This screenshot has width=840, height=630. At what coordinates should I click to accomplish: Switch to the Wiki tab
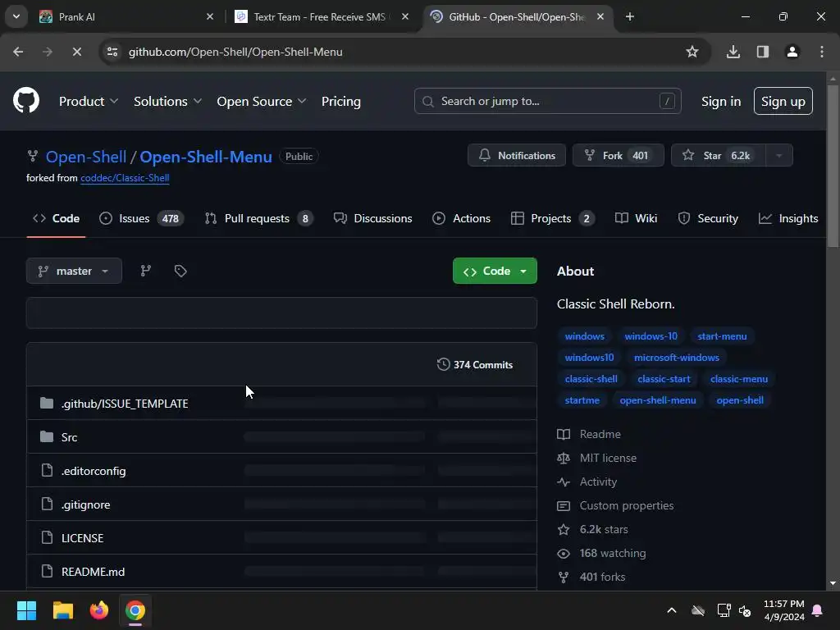(x=636, y=218)
